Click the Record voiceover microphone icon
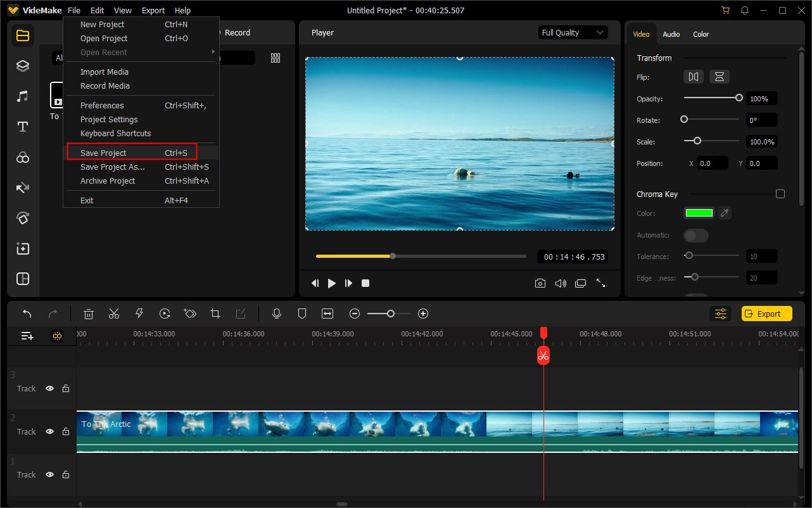Image resolution: width=812 pixels, height=508 pixels. tap(276, 314)
